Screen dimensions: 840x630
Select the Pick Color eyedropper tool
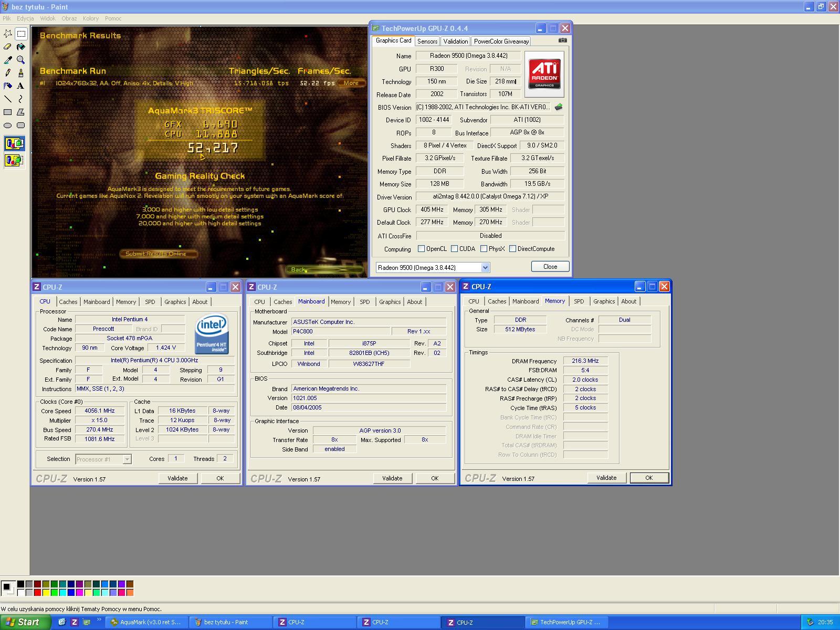8,60
